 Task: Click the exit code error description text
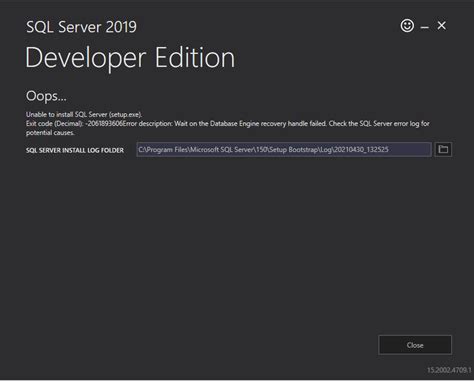[x=228, y=128]
